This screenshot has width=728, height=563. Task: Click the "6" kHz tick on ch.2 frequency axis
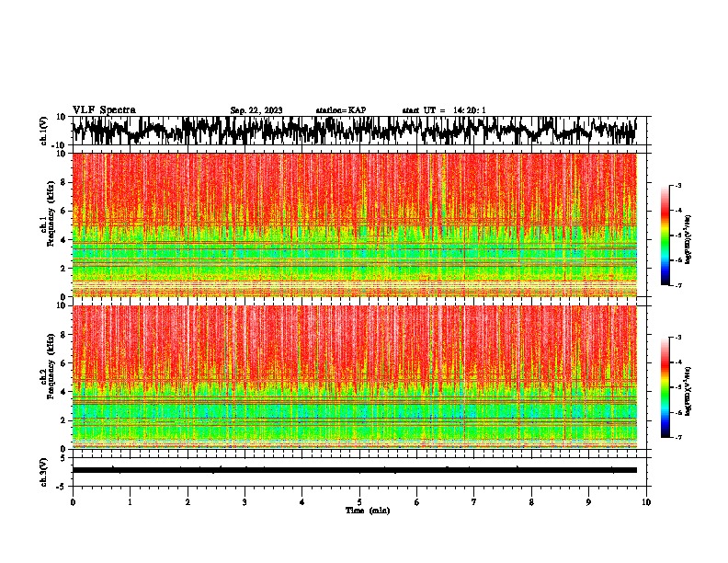pyautogui.click(x=64, y=363)
